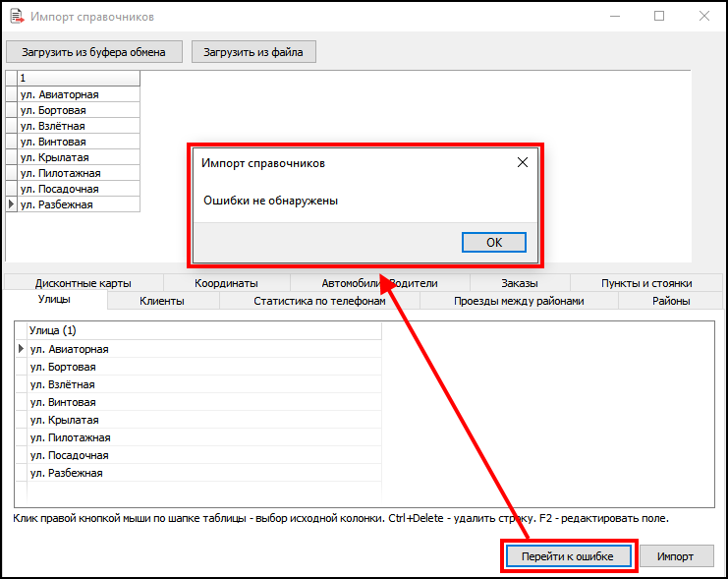The height and width of the screenshot is (579, 728).
Task: Click the application icon in title bar
Action: pos(16,17)
